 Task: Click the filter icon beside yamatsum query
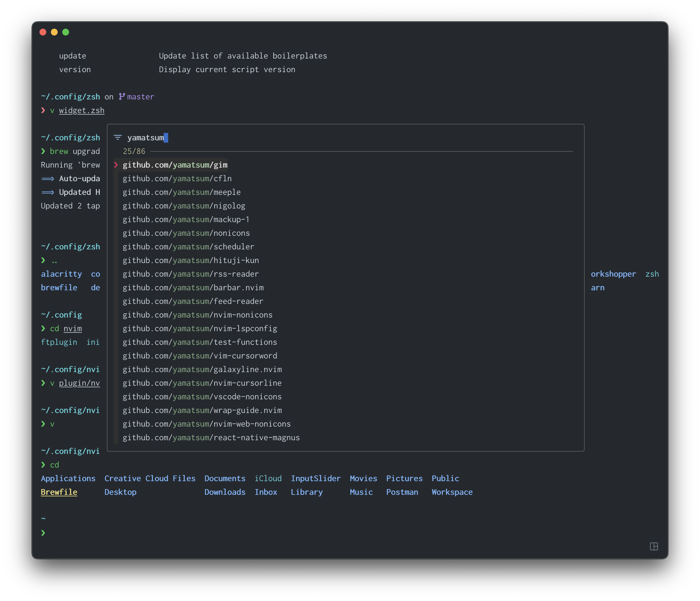(x=118, y=137)
